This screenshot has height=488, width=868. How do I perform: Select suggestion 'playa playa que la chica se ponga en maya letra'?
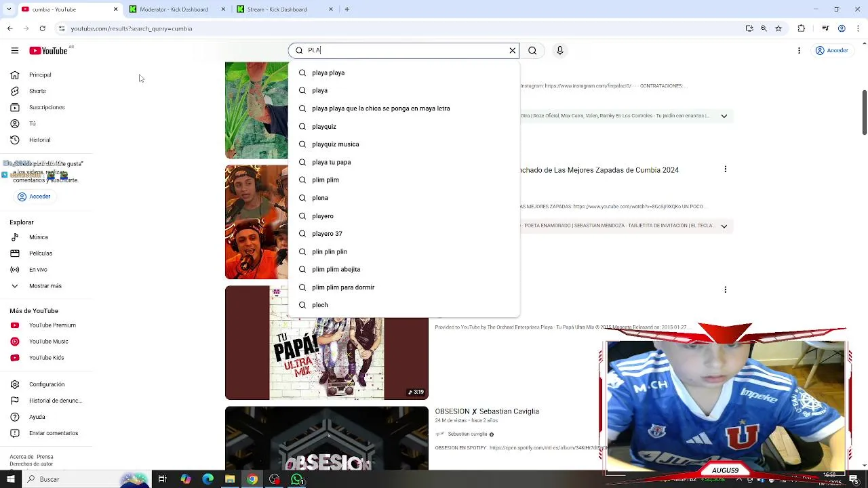[x=404, y=108]
